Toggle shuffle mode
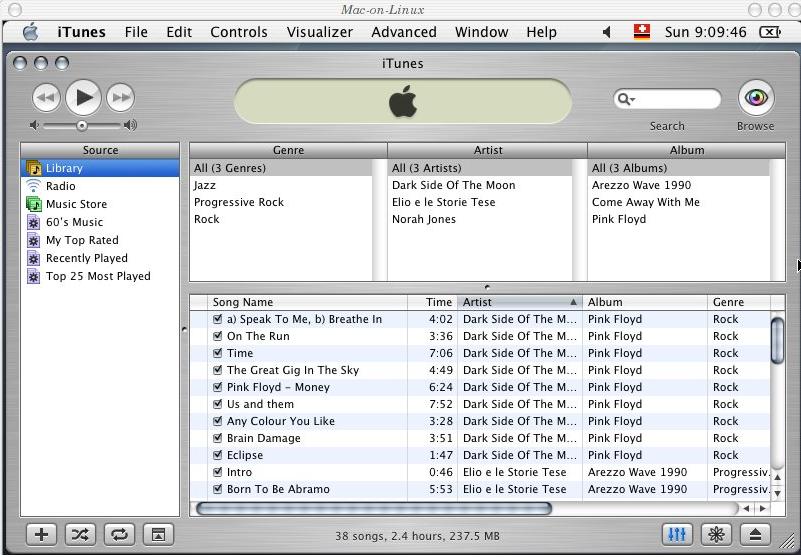Image resolution: width=801 pixels, height=557 pixels. click(80, 535)
